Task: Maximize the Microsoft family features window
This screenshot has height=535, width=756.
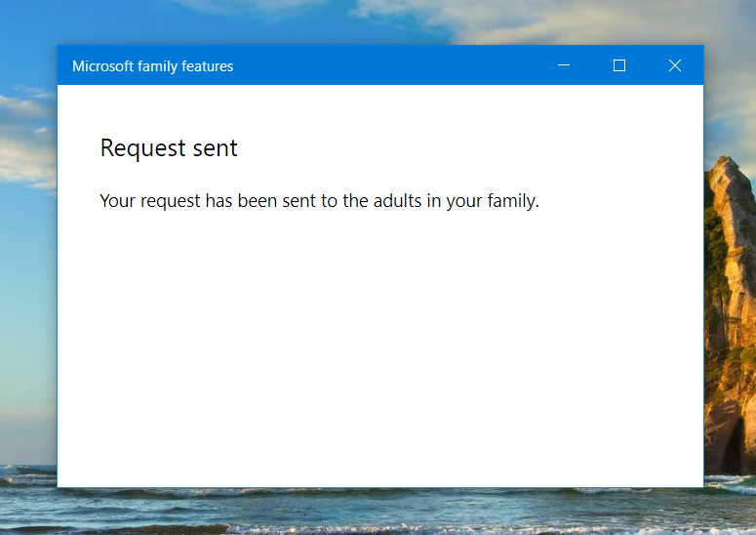Action: point(619,65)
